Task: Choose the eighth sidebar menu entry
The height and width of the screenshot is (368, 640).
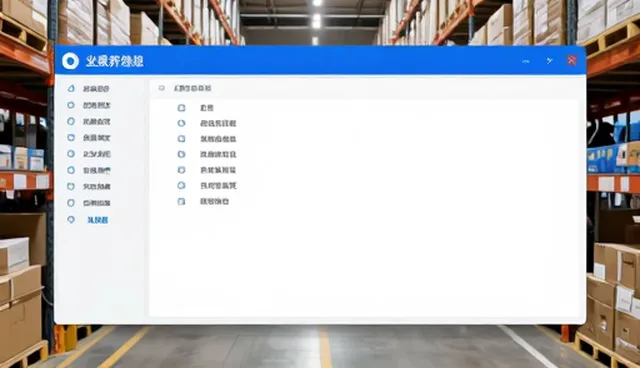Action: (x=89, y=203)
